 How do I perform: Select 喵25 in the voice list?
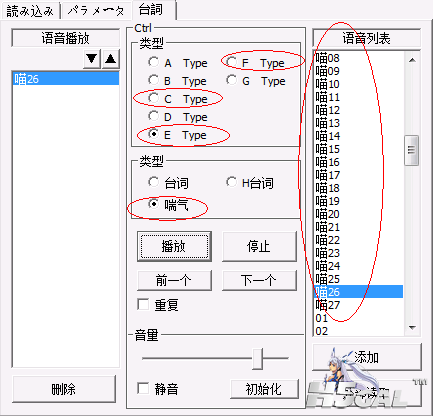pos(359,279)
